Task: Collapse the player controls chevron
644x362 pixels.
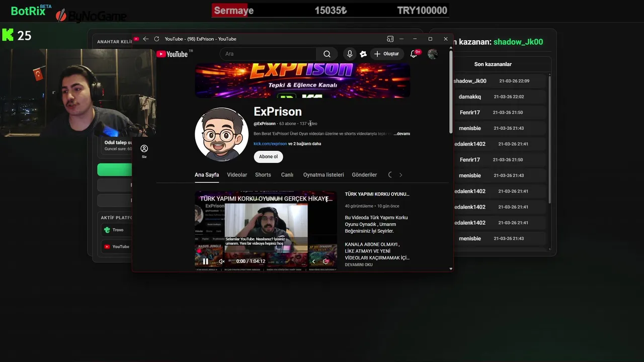Action: (313, 261)
